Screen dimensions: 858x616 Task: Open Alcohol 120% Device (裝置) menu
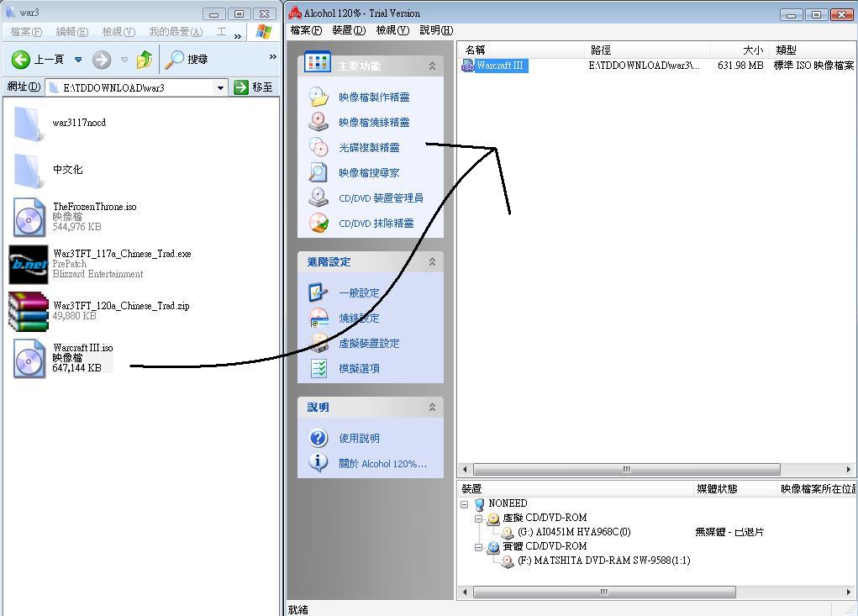coord(349,30)
